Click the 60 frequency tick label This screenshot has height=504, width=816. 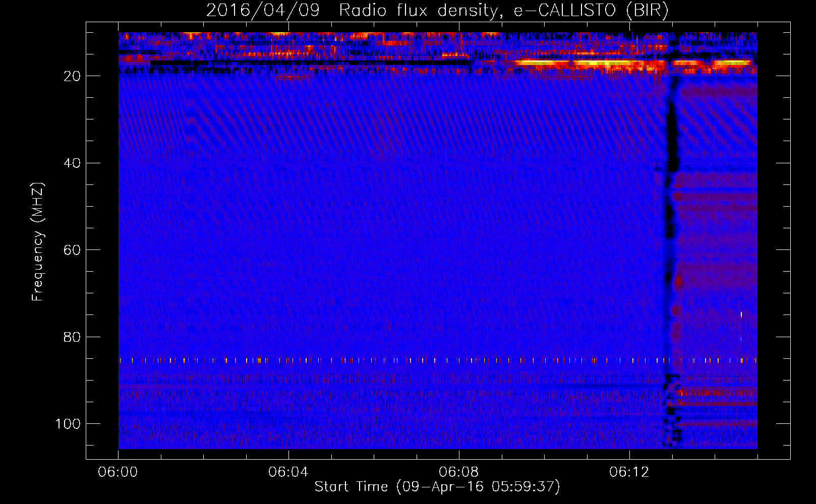(x=72, y=250)
